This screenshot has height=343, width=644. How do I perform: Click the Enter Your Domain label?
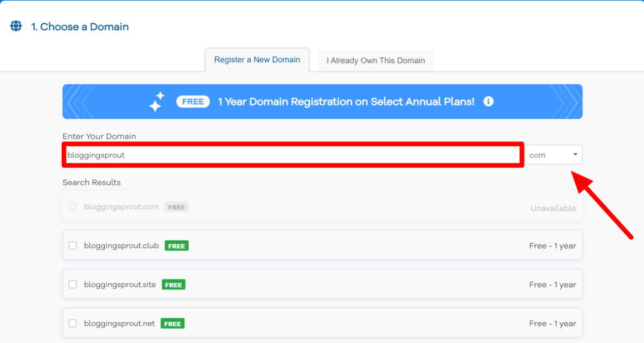[x=99, y=136]
